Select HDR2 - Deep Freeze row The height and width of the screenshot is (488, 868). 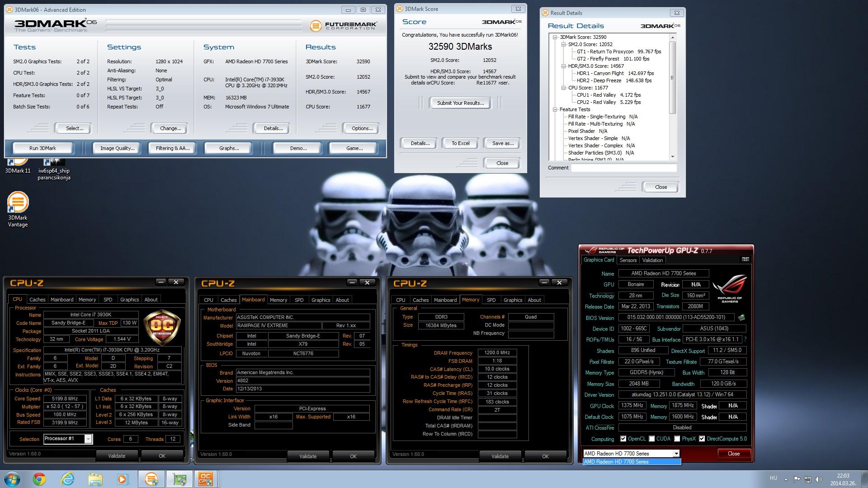click(x=614, y=80)
